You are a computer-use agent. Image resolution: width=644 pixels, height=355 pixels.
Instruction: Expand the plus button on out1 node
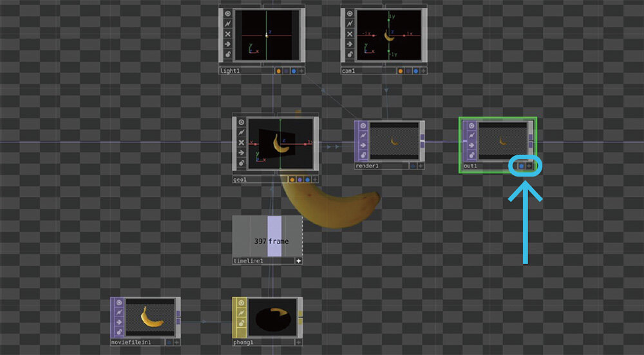pyautogui.click(x=529, y=166)
